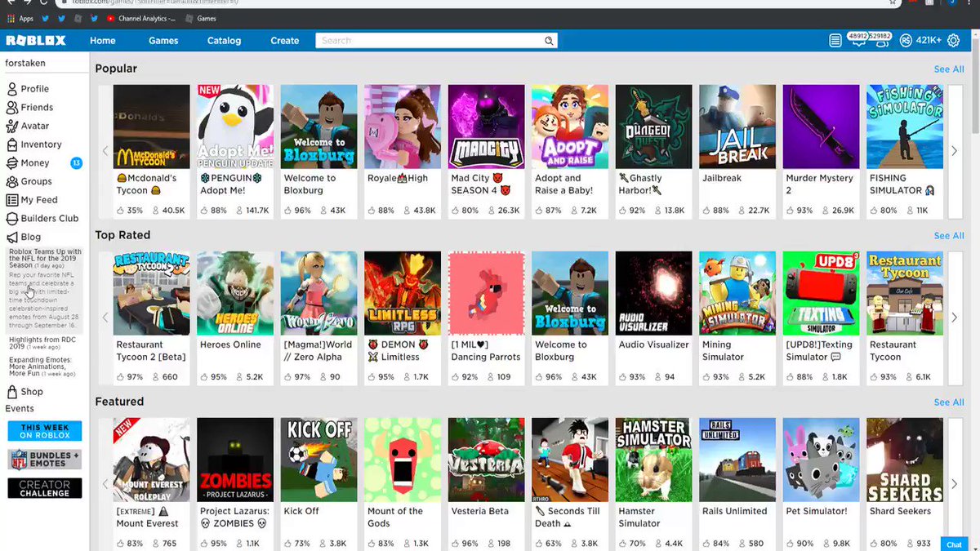The width and height of the screenshot is (980, 551).
Task: See All Popular games
Action: (949, 69)
